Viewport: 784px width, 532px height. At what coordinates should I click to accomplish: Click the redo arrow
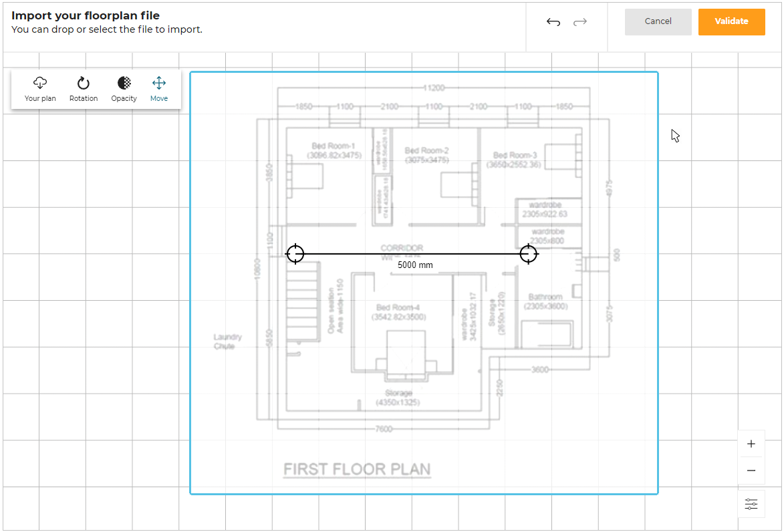580,22
